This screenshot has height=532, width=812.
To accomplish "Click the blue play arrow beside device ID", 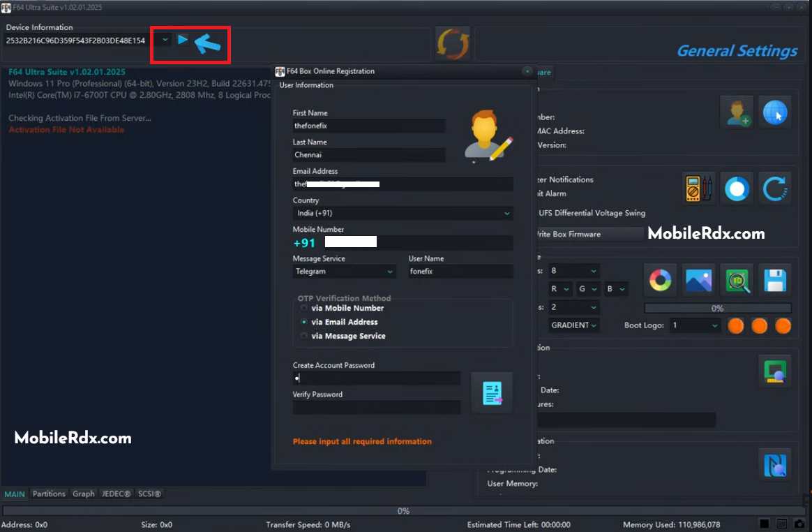I will [182, 39].
